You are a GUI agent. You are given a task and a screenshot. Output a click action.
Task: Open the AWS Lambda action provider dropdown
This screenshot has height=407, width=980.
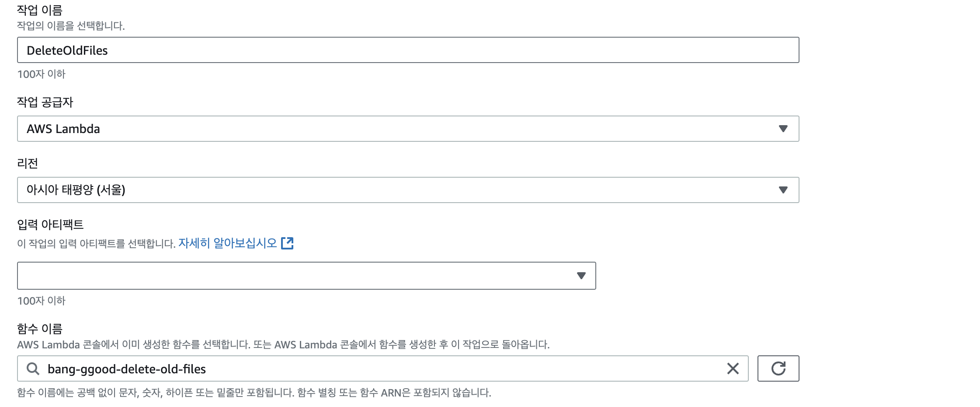pyautogui.click(x=408, y=129)
